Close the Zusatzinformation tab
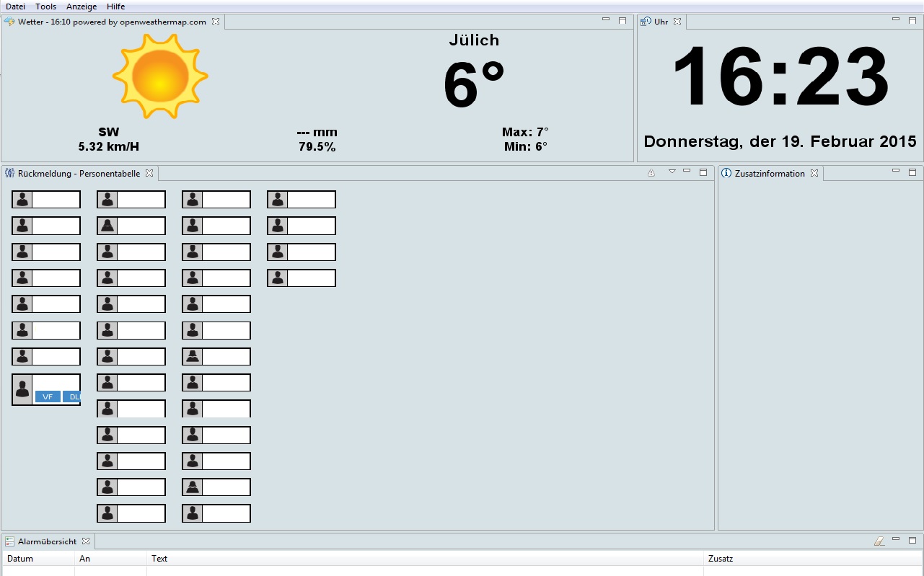Screen dimensions: 924x576 [814, 173]
